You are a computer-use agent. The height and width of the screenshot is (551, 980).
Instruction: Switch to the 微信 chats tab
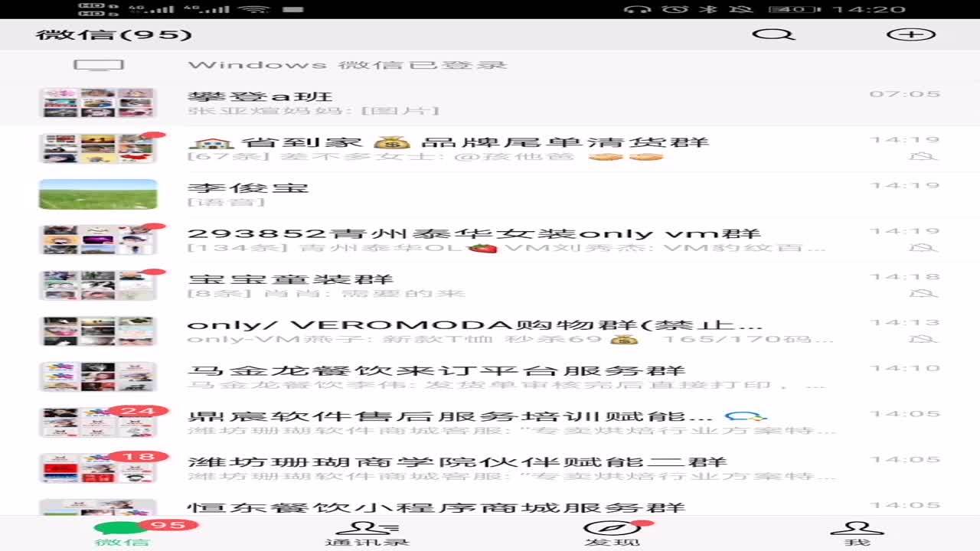(x=122, y=534)
